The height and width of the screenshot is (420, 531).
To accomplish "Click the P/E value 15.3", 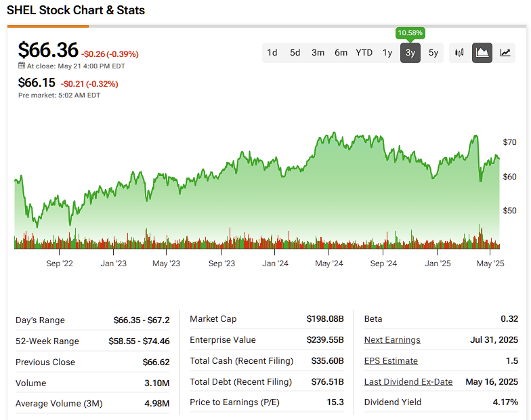I will pyautogui.click(x=335, y=402).
